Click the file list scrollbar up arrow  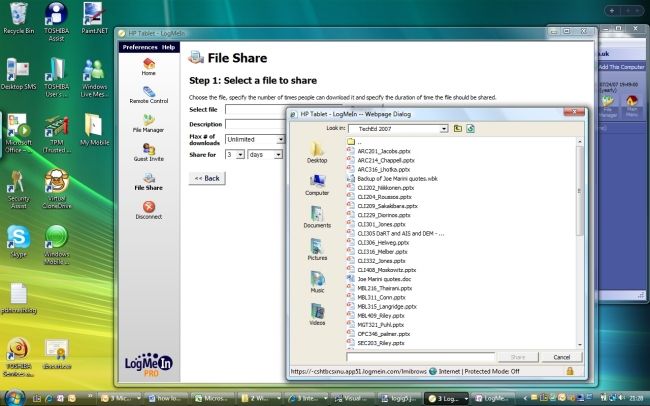580,142
